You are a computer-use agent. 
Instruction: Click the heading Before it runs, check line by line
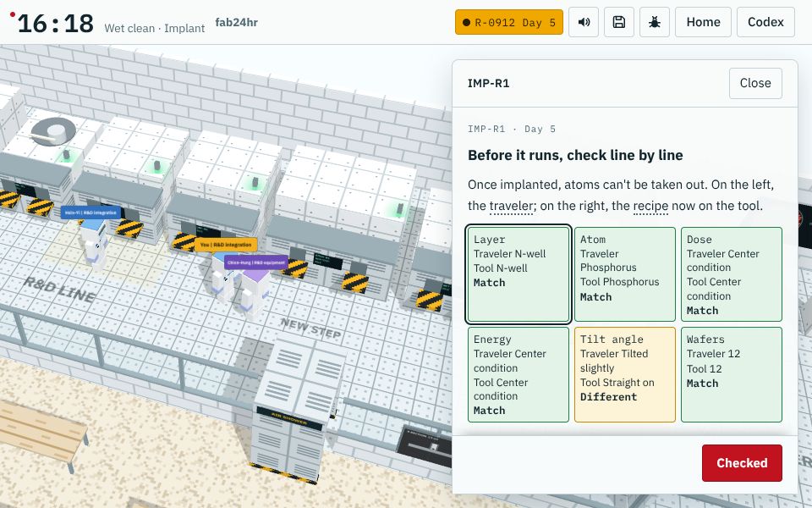point(575,156)
